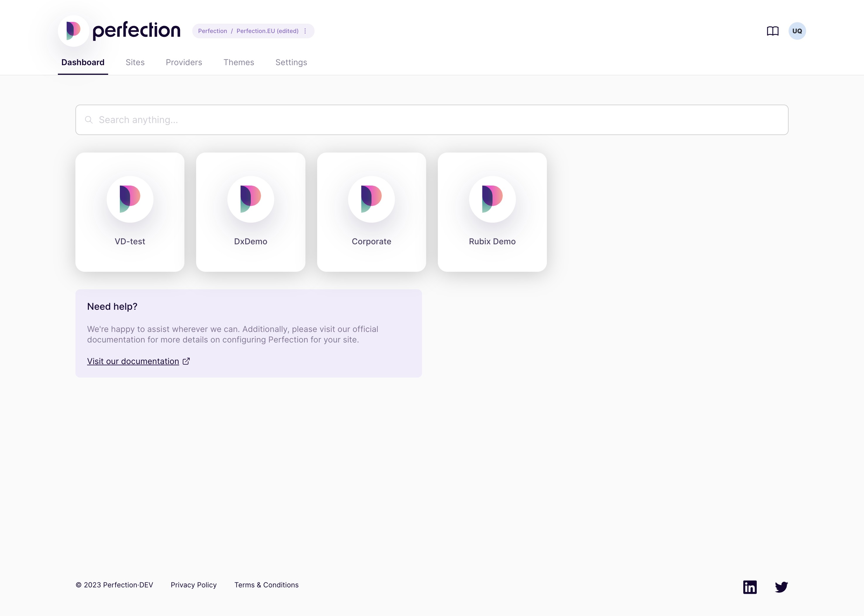This screenshot has height=616, width=864.
Task: Open the Twitter footer icon
Action: click(x=781, y=587)
